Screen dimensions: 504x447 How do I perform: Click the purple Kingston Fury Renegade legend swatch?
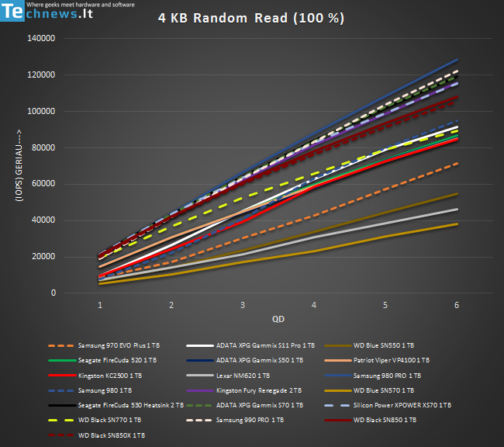pyautogui.click(x=199, y=390)
